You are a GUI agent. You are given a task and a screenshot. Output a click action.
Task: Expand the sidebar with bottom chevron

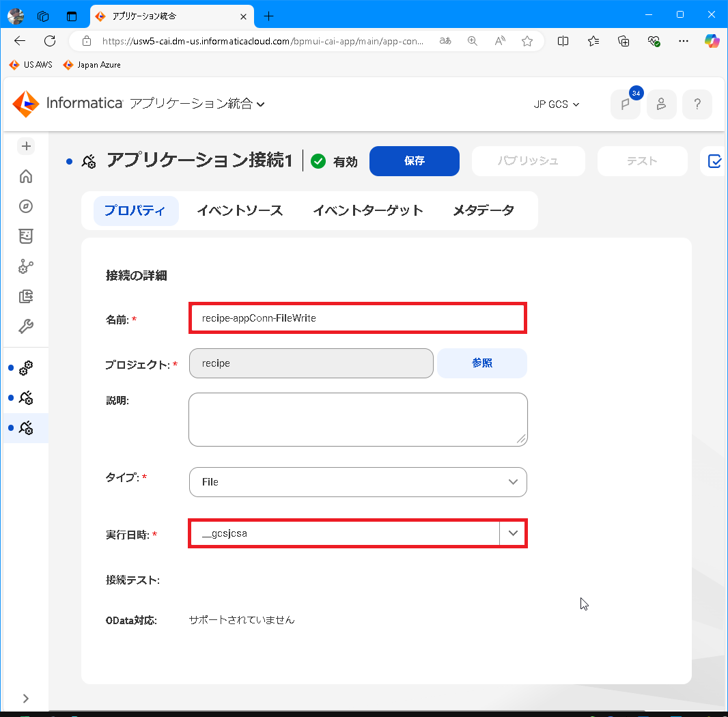coord(25,699)
